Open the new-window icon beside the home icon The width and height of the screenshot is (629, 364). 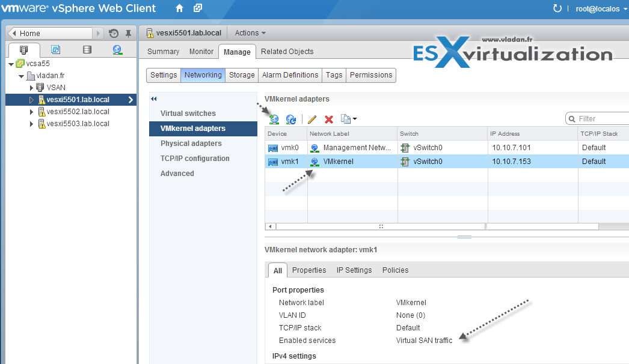[198, 8]
